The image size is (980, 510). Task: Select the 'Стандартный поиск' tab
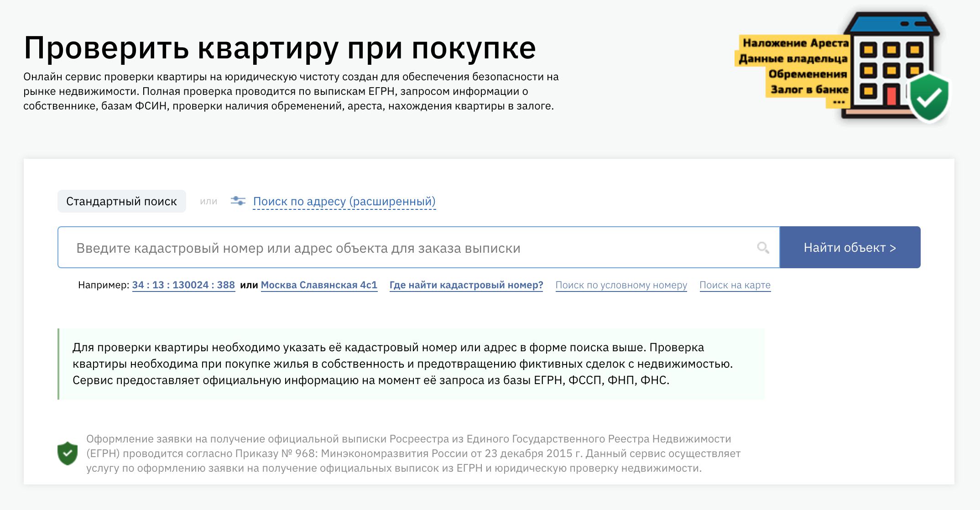121,202
